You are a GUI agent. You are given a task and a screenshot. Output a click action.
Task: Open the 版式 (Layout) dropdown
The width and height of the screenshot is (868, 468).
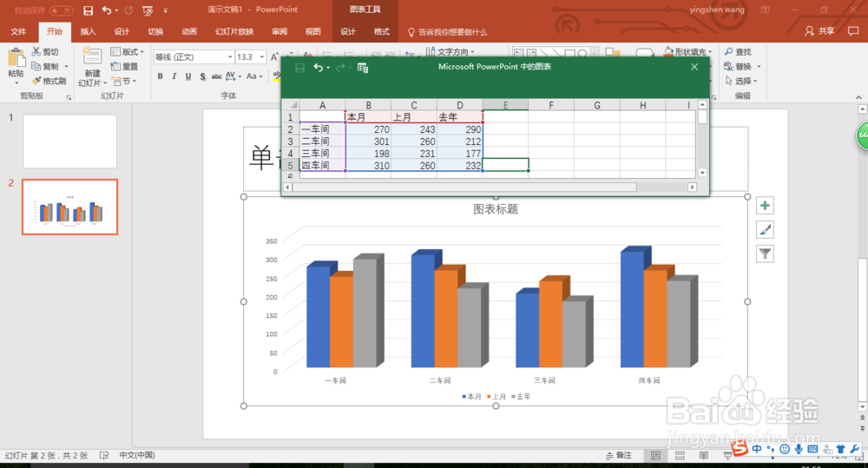click(128, 51)
